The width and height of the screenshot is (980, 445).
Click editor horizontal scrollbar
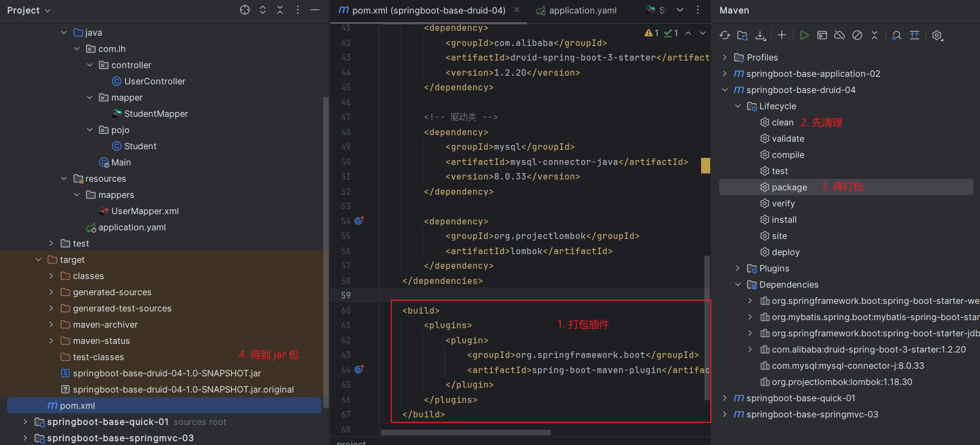pyautogui.click(x=466, y=433)
